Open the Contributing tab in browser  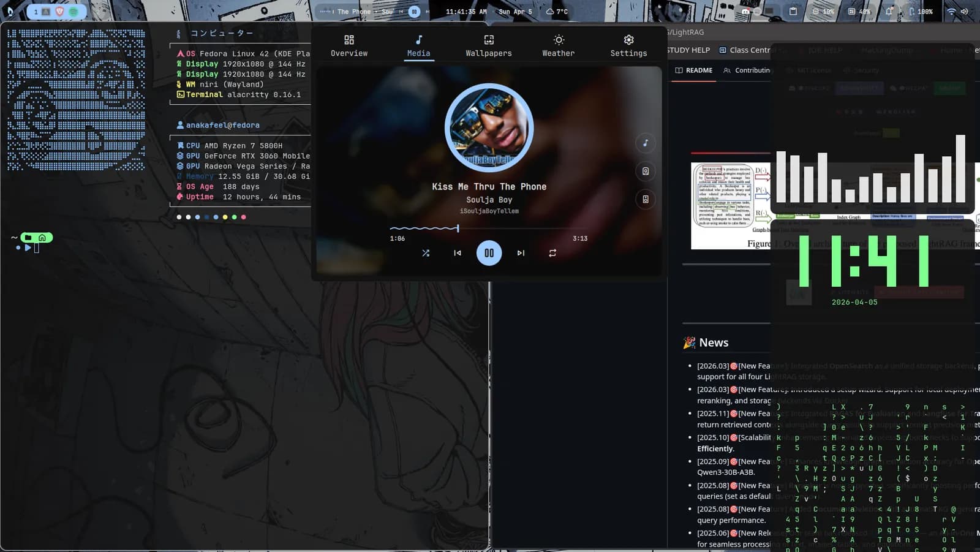(x=747, y=70)
